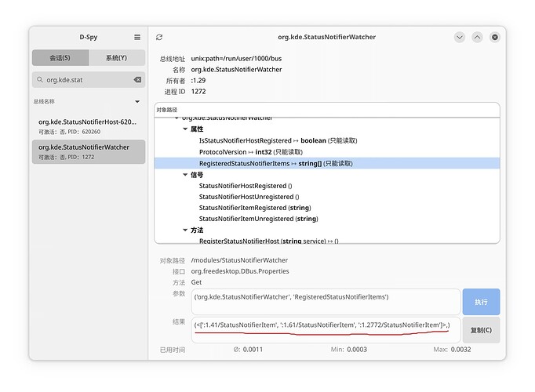Select the StatusNotifierHostUnregistered () signal
Viewport: 535px width, 392px height.
point(327,197)
